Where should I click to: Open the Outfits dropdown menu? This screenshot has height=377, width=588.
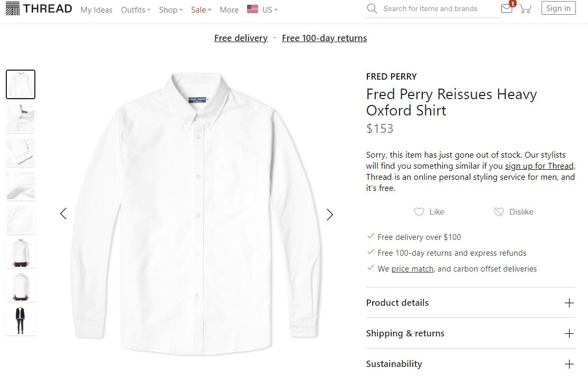[x=136, y=9]
